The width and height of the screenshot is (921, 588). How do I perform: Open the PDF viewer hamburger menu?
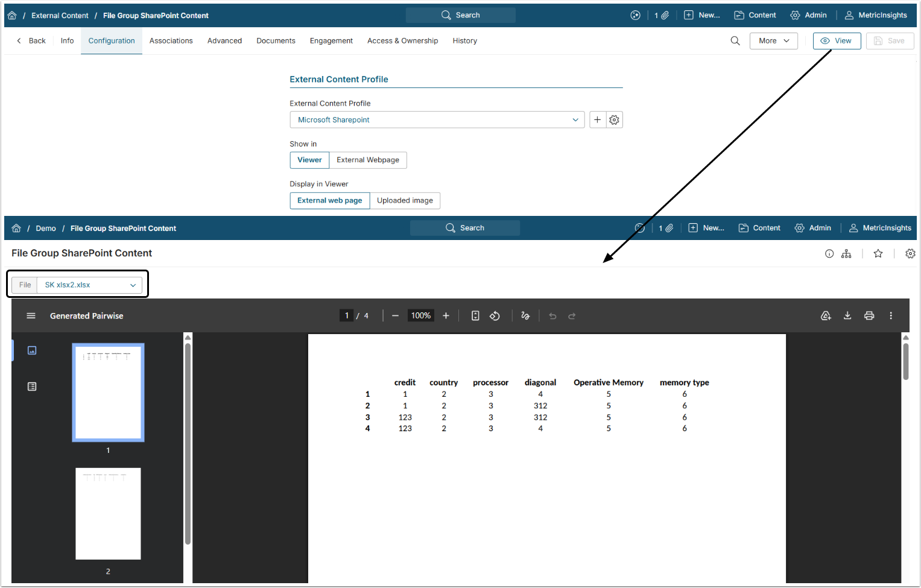point(31,316)
